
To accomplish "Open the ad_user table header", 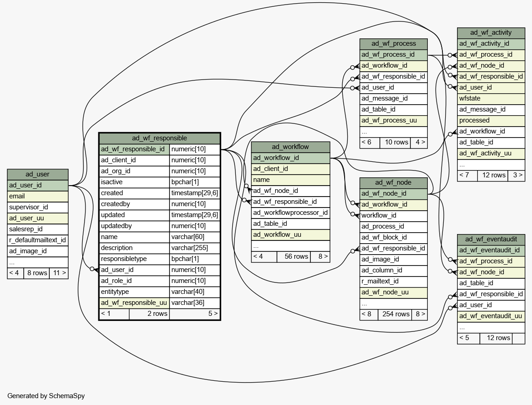I will [37, 174].
